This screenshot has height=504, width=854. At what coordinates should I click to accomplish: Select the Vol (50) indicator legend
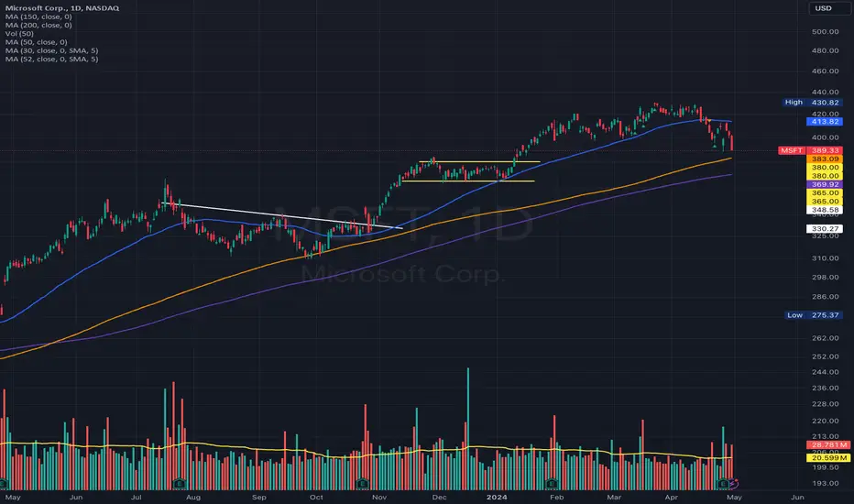19,34
